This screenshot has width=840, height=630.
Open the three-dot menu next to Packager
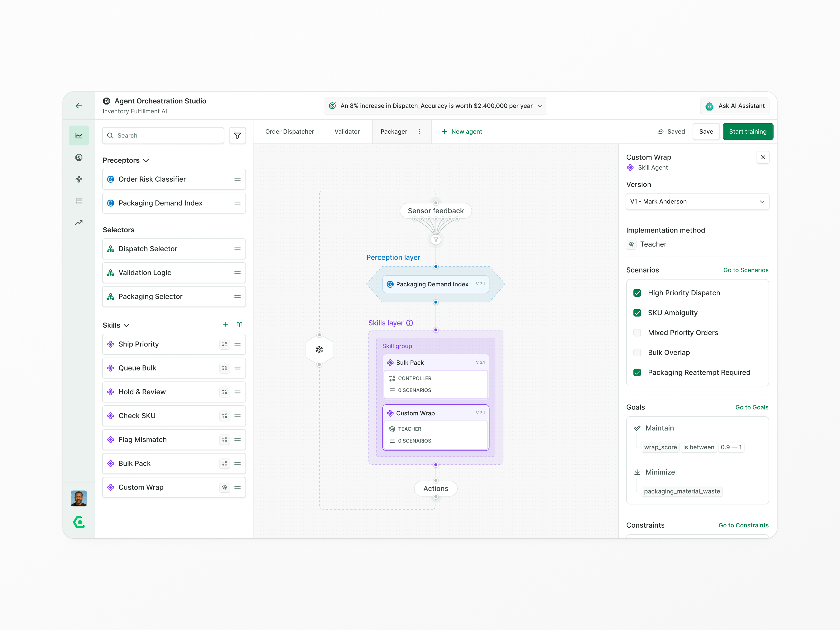(419, 132)
